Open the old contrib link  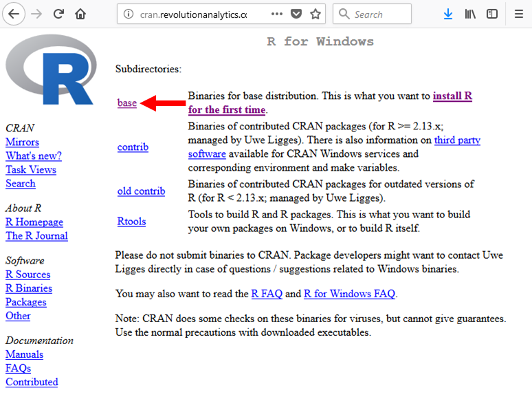coord(141,191)
